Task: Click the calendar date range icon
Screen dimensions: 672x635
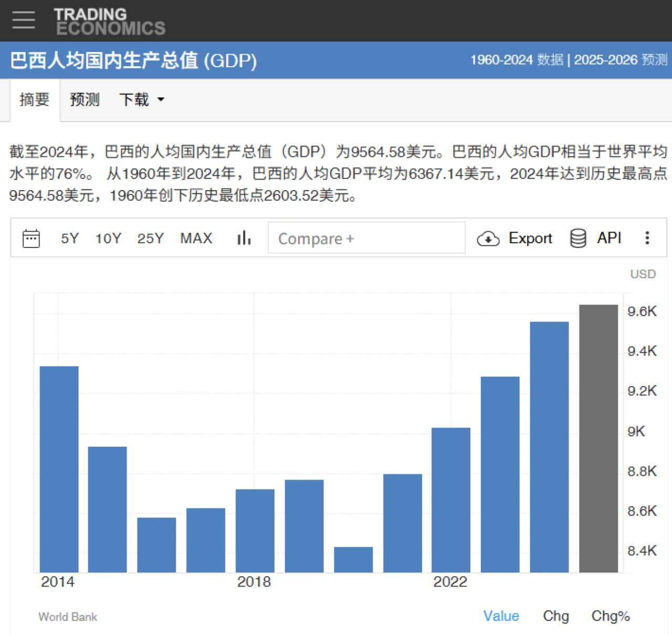Action: point(31,238)
